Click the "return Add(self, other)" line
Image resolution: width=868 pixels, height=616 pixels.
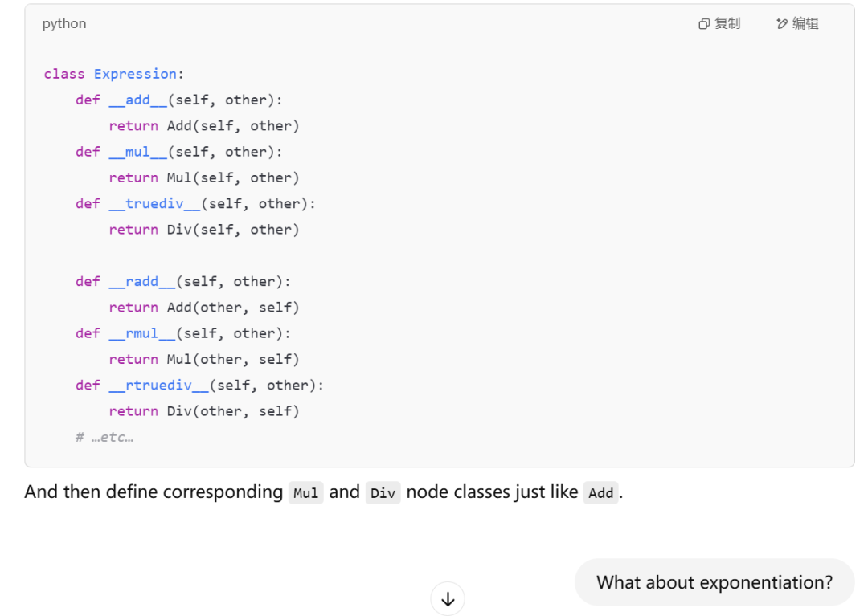point(204,126)
